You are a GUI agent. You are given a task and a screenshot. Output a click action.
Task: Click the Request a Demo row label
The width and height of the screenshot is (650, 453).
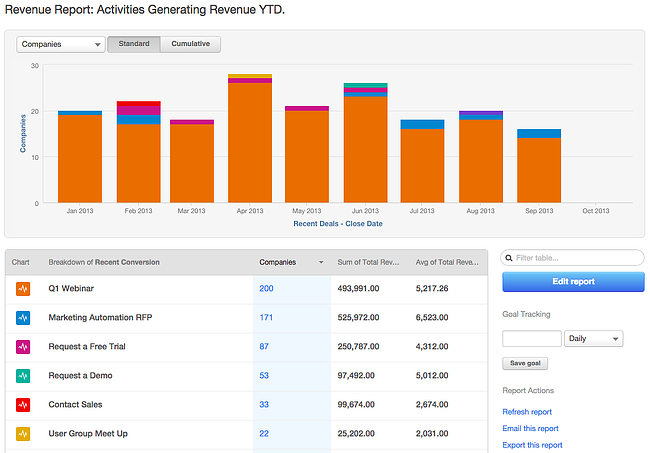pos(80,375)
